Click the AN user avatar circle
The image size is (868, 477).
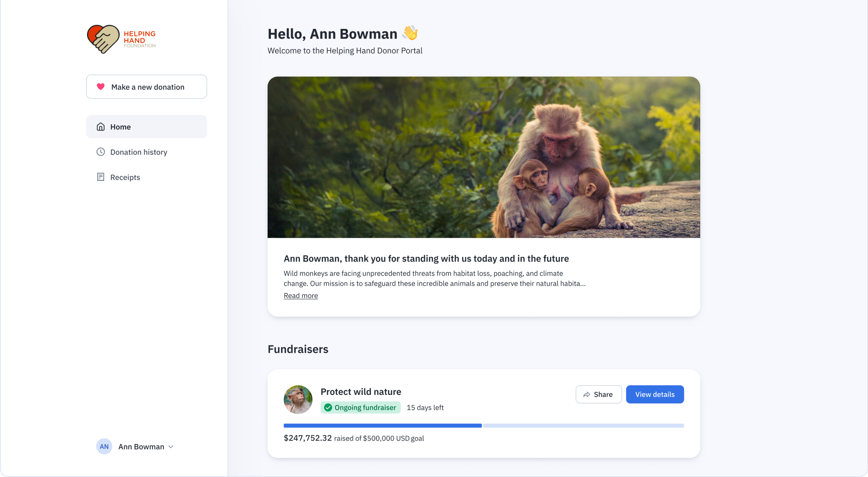[x=104, y=447]
